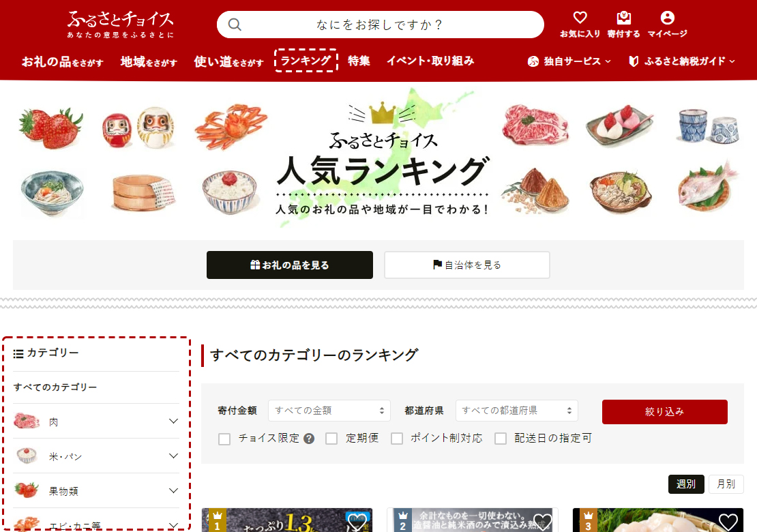This screenshot has height=532, width=757.
Task: Open the 都道府県 prefecture dropdown
Action: click(516, 411)
